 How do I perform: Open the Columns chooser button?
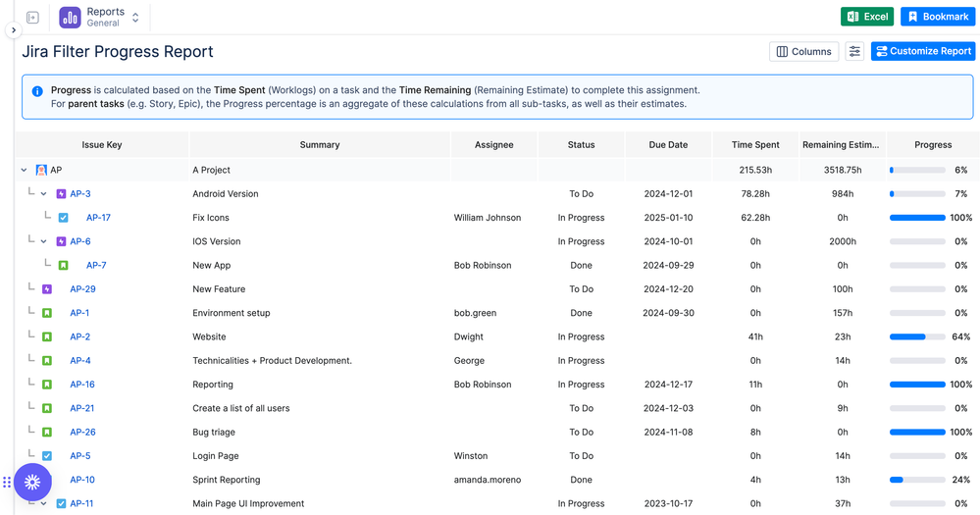point(803,51)
